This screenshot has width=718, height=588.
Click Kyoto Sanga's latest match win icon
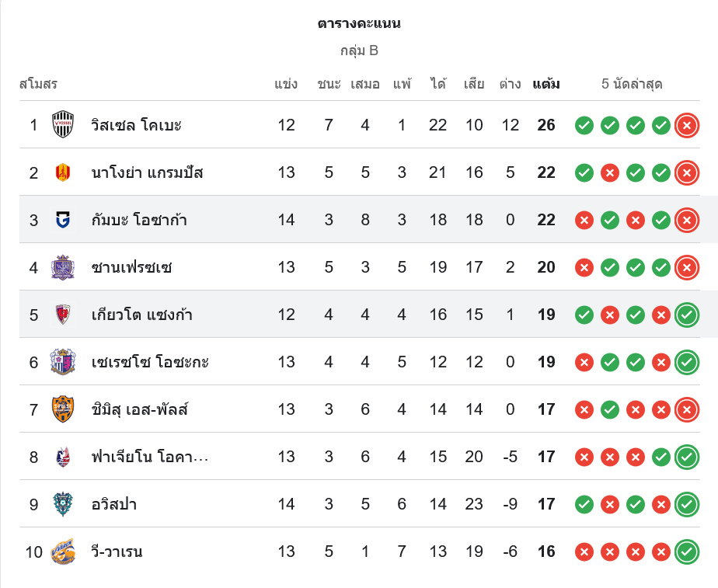coord(686,315)
